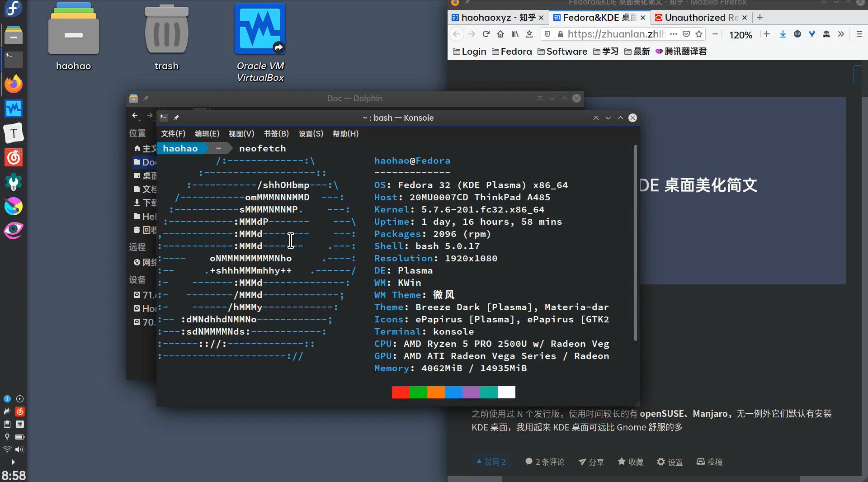The height and width of the screenshot is (482, 868).
Task: Open Firefox from the left dock
Action: [13, 83]
